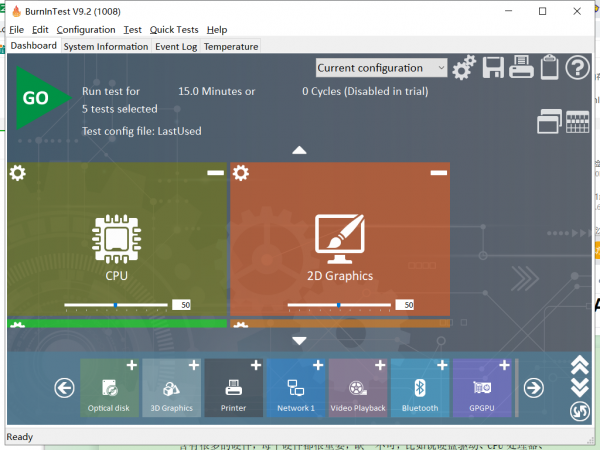Click the Network 1 computers icon

pyautogui.click(x=295, y=388)
